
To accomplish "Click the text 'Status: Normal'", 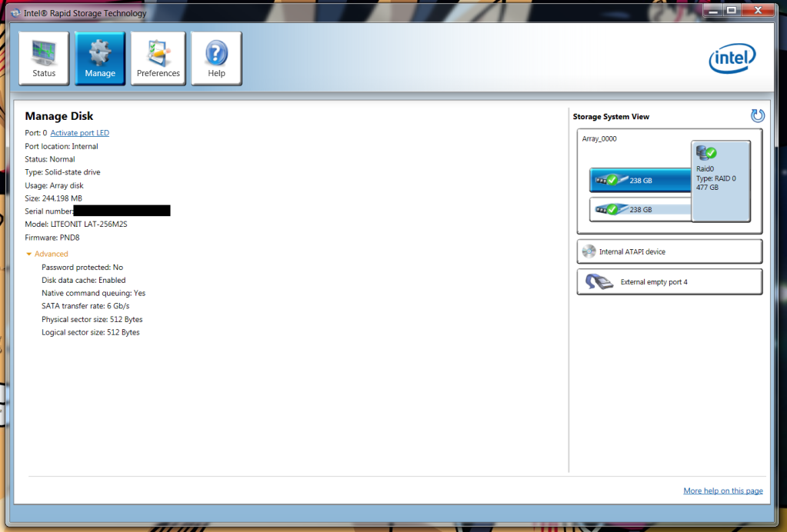I will 50,159.
